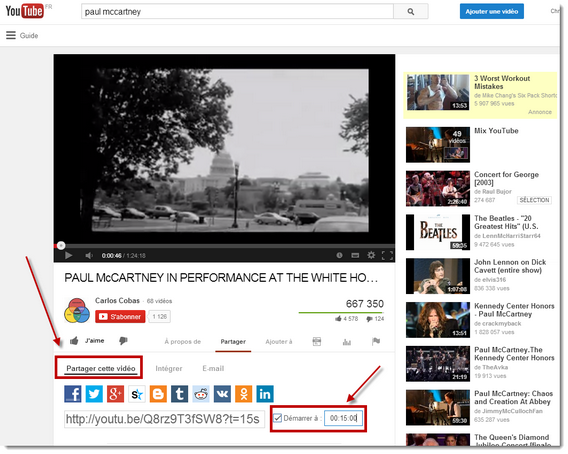Click the video title PAUL McCARTNEY IN PERFORMANCE
This screenshot has width=568, height=454.
point(221,278)
